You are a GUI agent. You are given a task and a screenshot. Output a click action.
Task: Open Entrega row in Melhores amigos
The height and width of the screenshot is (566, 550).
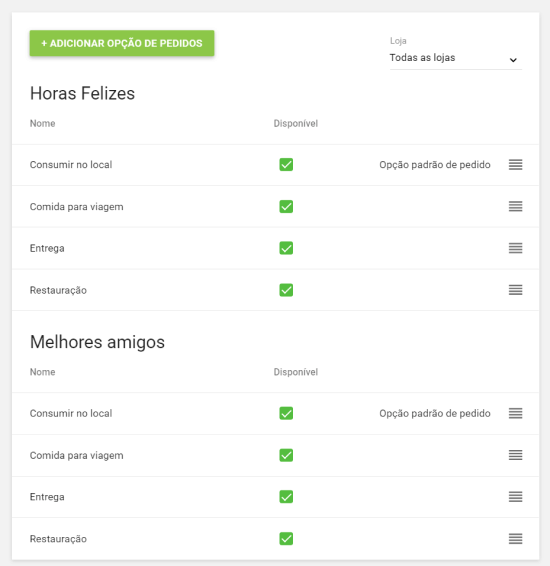click(275, 497)
